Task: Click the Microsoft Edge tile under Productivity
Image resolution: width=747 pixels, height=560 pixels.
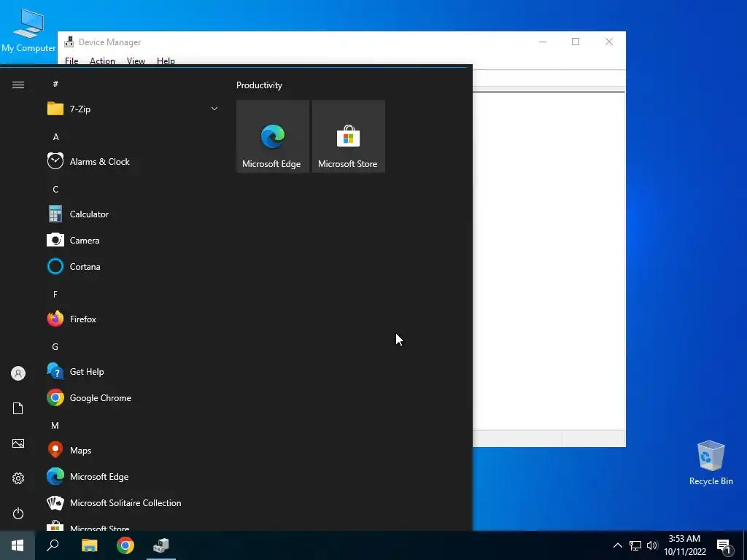Action: pos(273,136)
